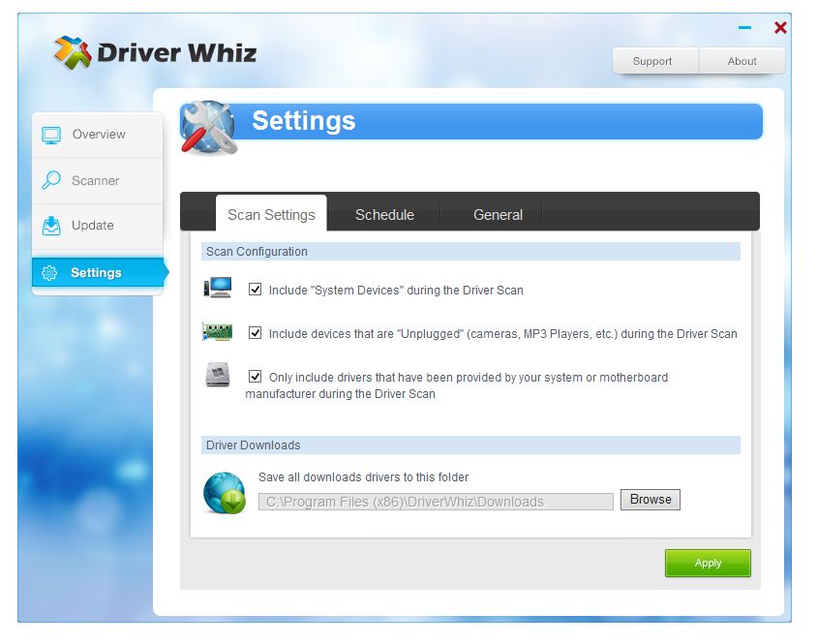This screenshot has height=644, width=817.
Task: Open the Scanner section
Action: pyautogui.click(x=98, y=180)
